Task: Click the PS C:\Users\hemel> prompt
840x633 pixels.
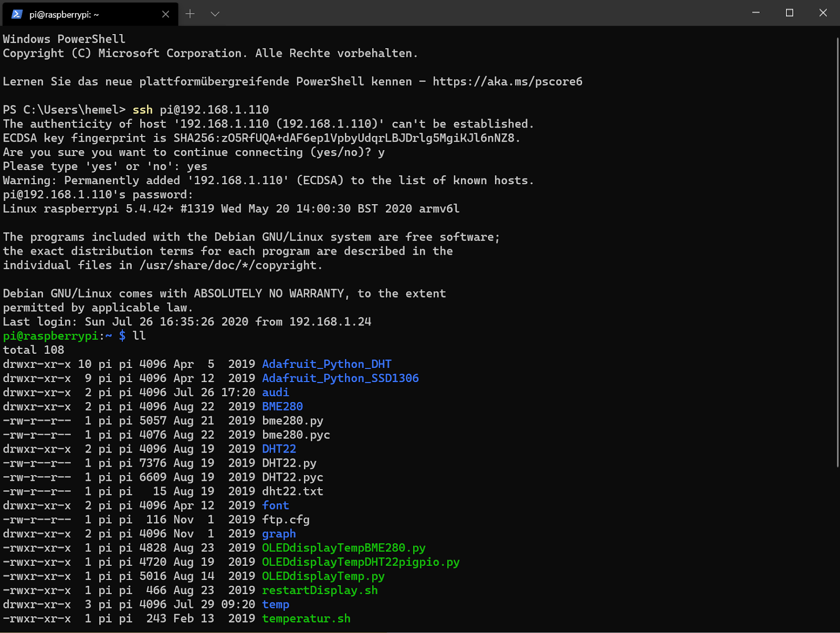Action: click(64, 110)
